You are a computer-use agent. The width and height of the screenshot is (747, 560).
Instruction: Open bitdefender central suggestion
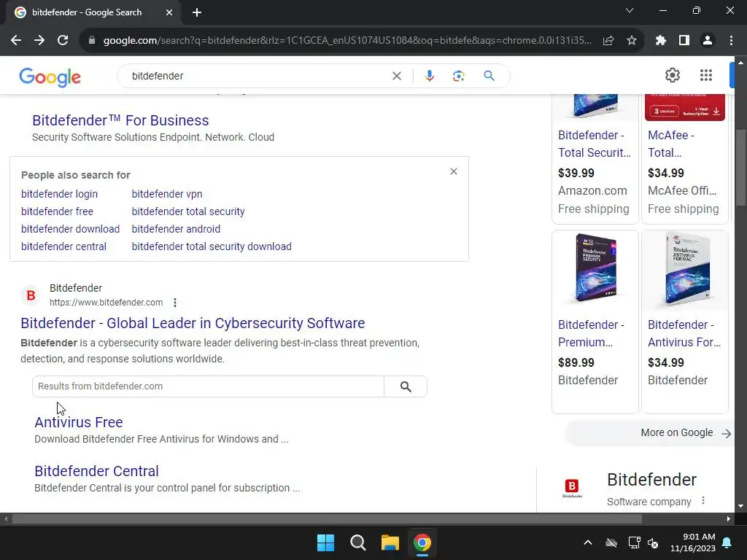tap(64, 246)
